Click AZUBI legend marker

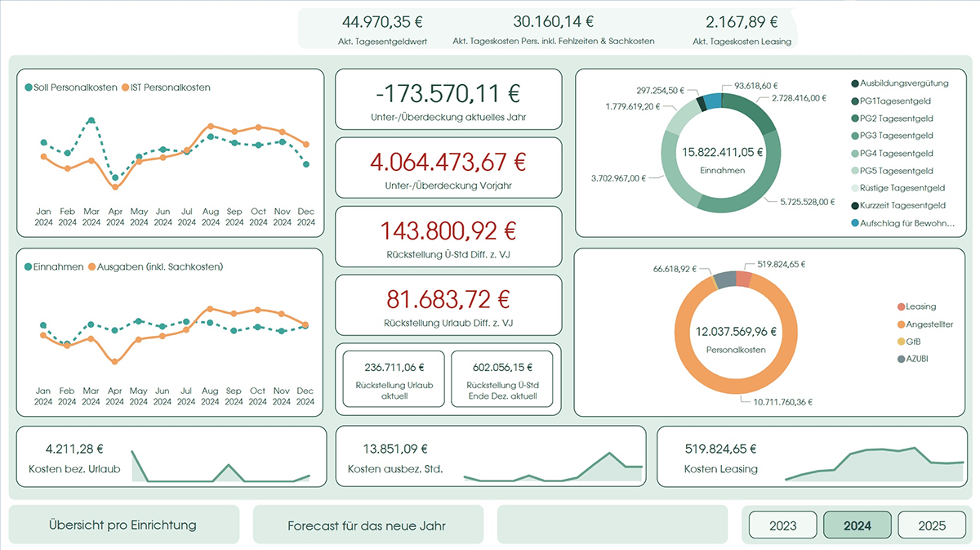click(901, 359)
